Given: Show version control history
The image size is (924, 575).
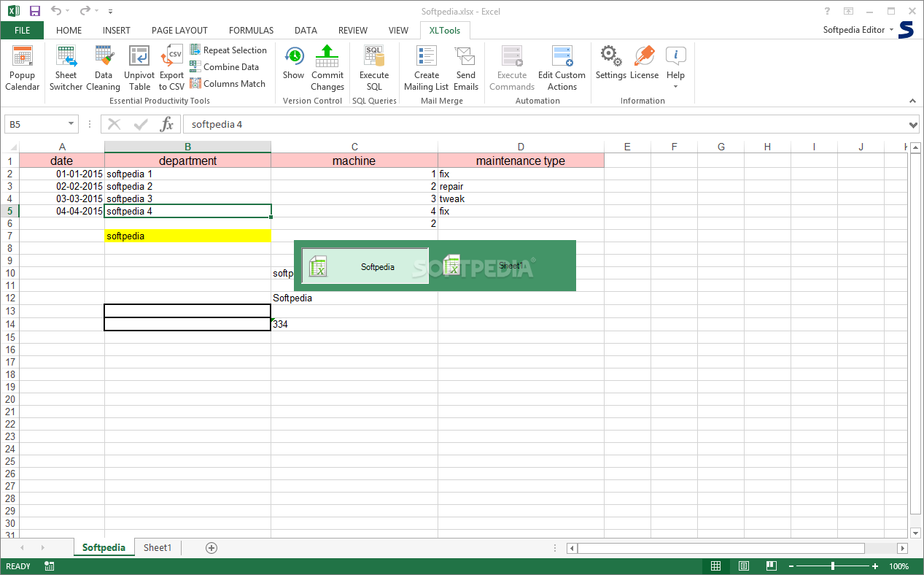Looking at the screenshot, I should [294, 63].
